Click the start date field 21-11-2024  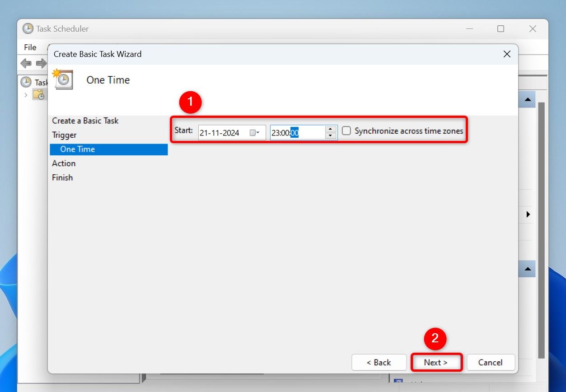[232, 133]
